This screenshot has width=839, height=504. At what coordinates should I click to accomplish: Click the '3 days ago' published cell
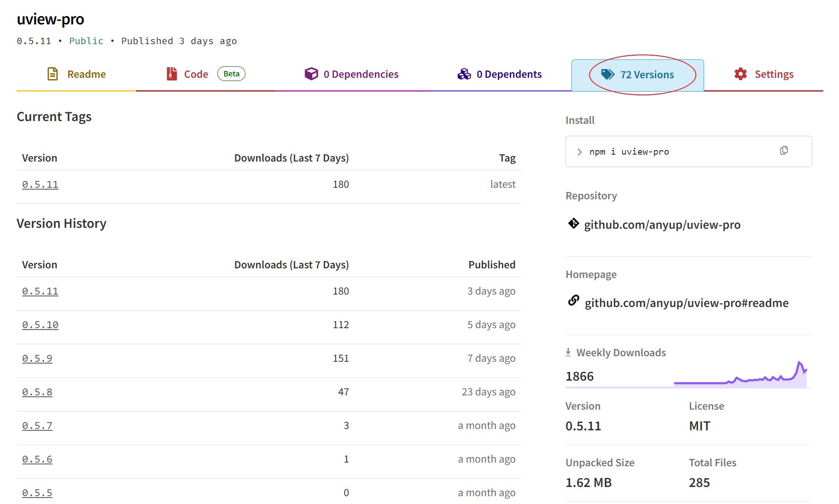coord(491,291)
